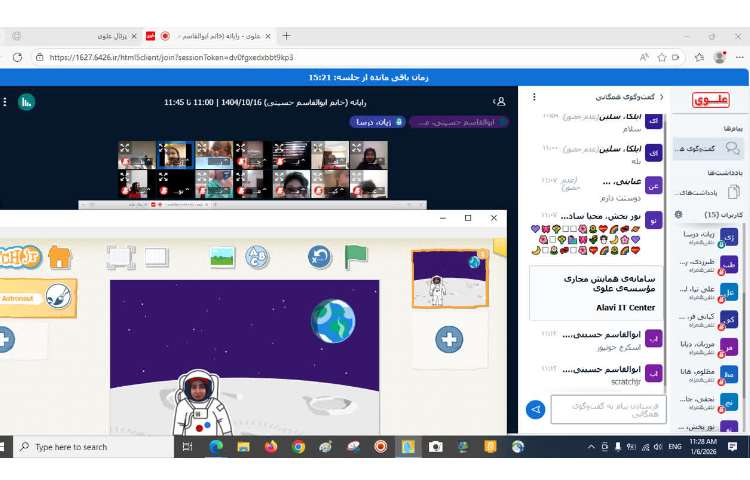The width and height of the screenshot is (750, 480).
Task: Open user menu for مرزبان، دیانا
Action: [709, 347]
